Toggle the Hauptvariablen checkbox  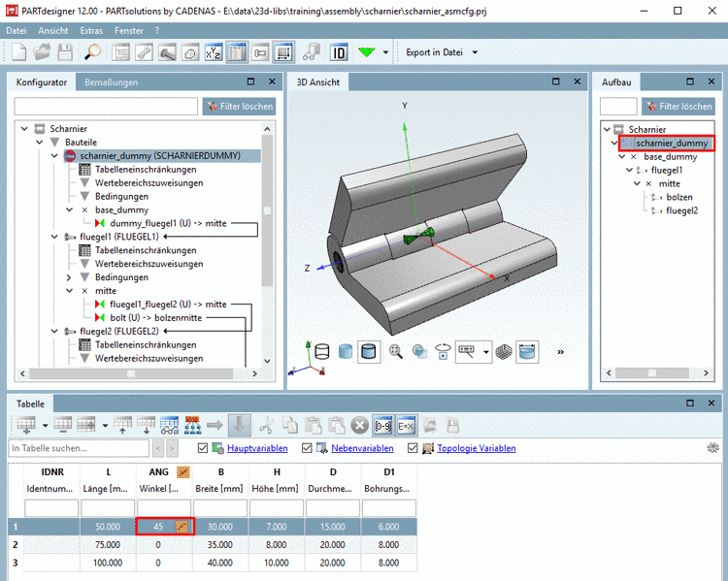coord(203,448)
